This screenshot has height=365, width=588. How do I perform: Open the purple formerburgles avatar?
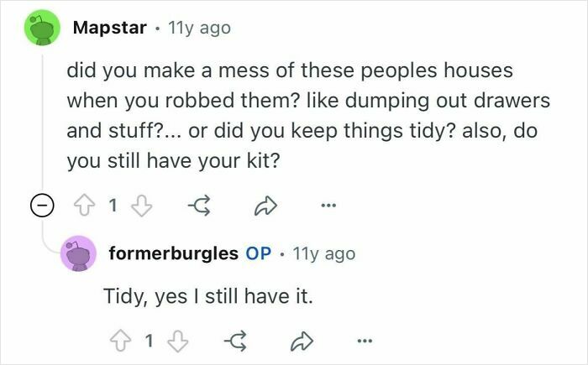[78, 253]
